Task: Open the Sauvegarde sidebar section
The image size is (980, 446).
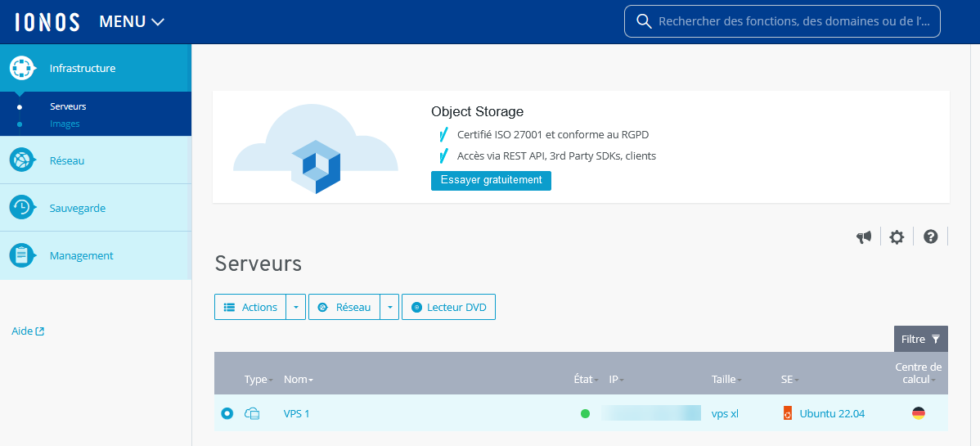Action: pyautogui.click(x=96, y=208)
